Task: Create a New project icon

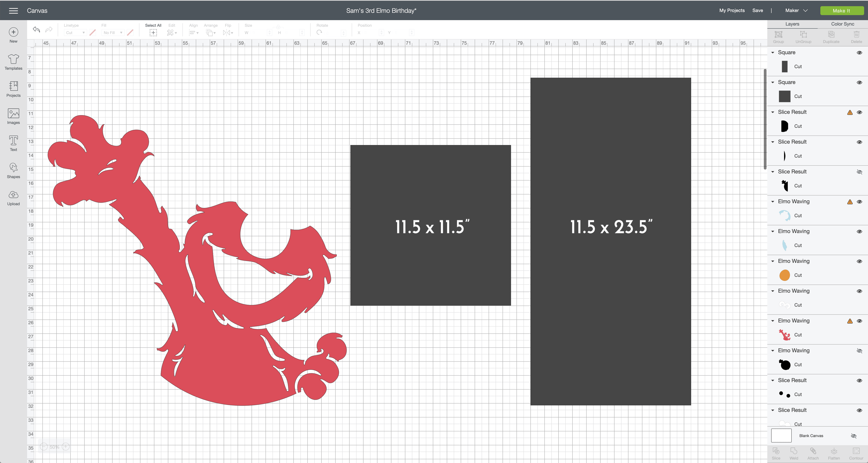Action: point(14,32)
